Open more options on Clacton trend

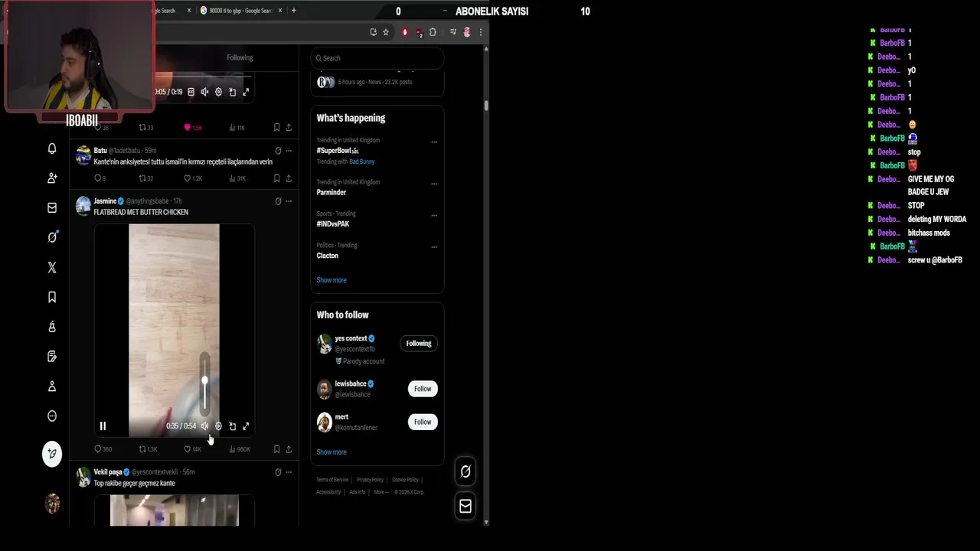(434, 246)
